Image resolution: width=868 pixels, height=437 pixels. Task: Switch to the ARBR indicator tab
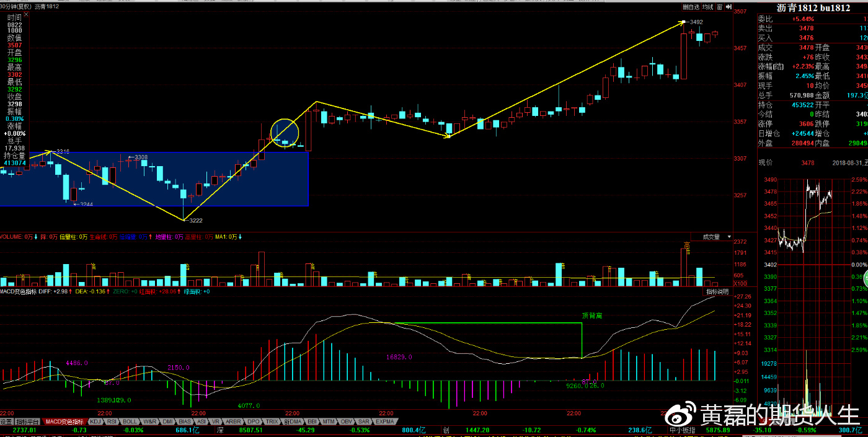(x=234, y=422)
